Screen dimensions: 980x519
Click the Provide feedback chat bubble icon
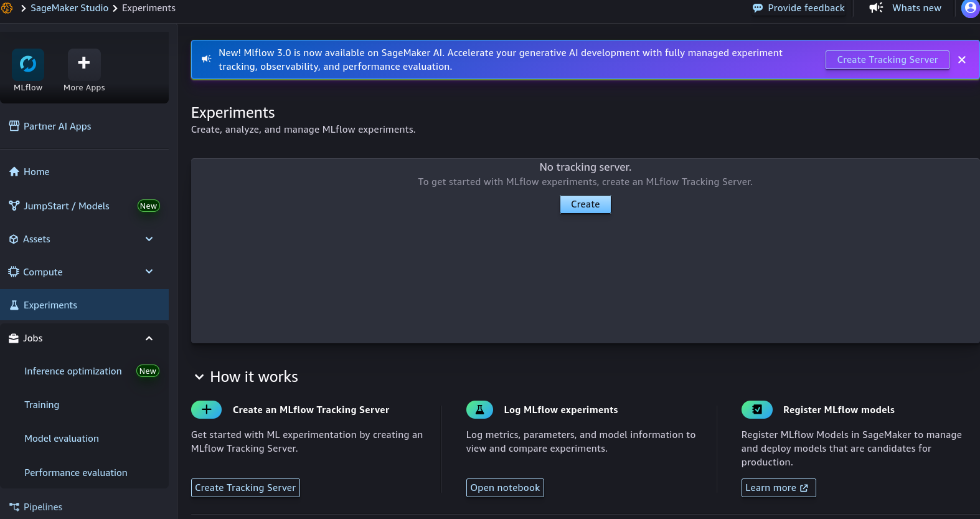coord(758,8)
